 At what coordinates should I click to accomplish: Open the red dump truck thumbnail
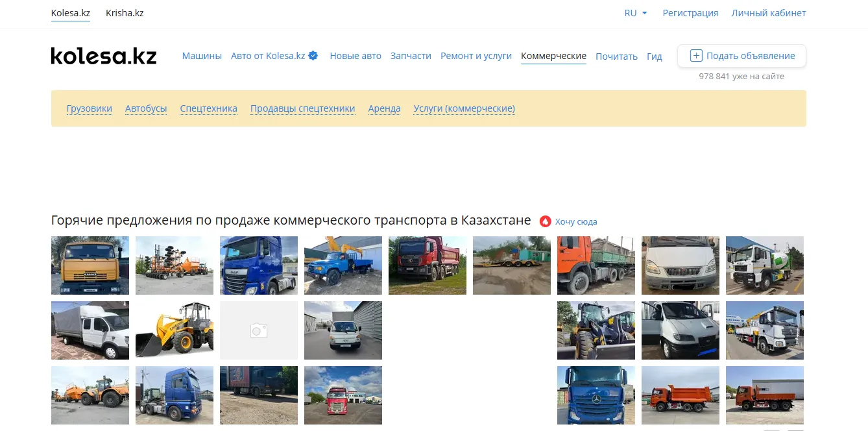(x=428, y=265)
